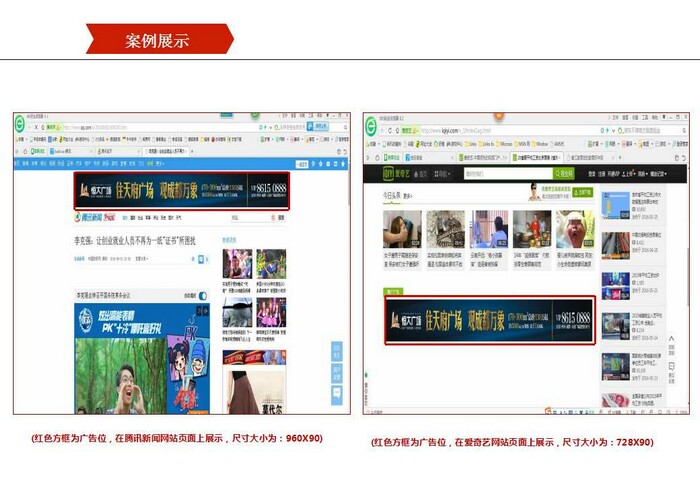Open the 恒大广场 banner ad on iQiyi
This screenshot has height=484, width=700.
pyautogui.click(x=490, y=321)
